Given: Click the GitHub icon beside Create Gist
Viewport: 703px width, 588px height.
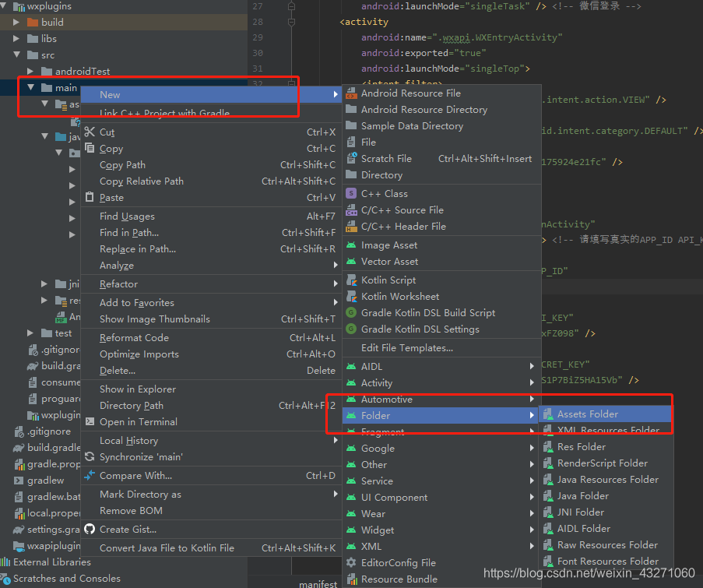Looking at the screenshot, I should coord(90,530).
